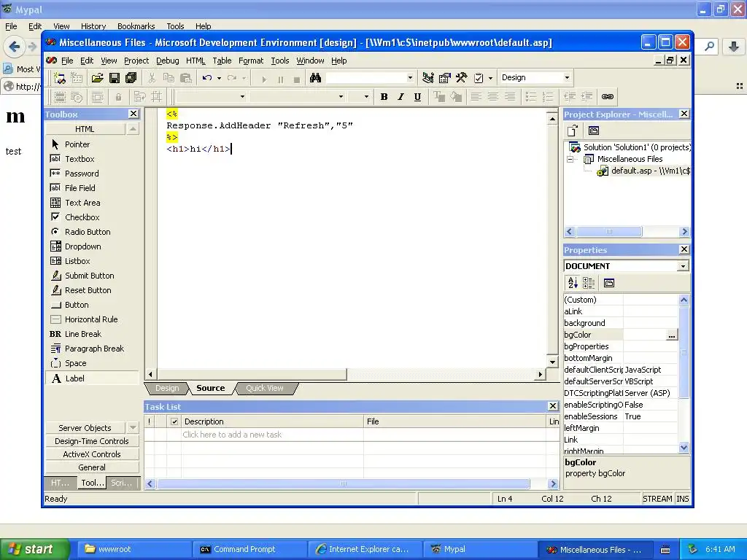Click the Start debugging play icon
The width and height of the screenshot is (747, 560).
[x=264, y=79]
